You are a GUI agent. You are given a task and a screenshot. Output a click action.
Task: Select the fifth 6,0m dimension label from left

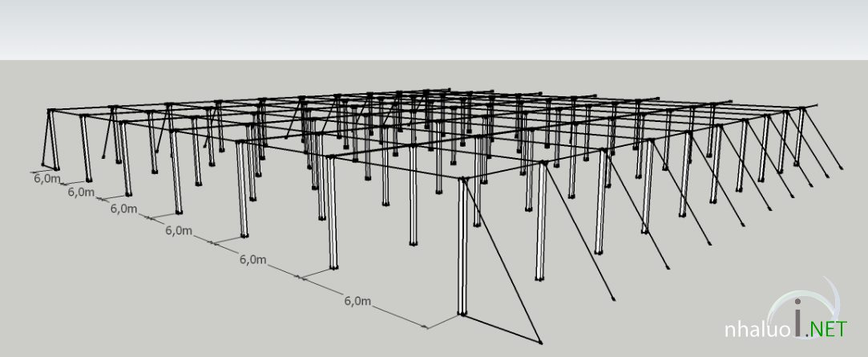(x=252, y=259)
